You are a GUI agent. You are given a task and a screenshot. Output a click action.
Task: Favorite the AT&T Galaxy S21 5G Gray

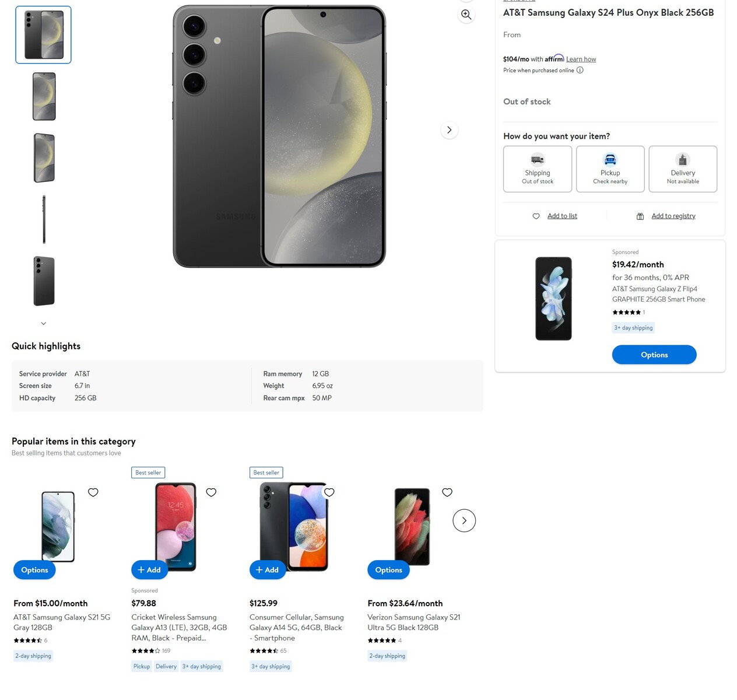tap(93, 492)
